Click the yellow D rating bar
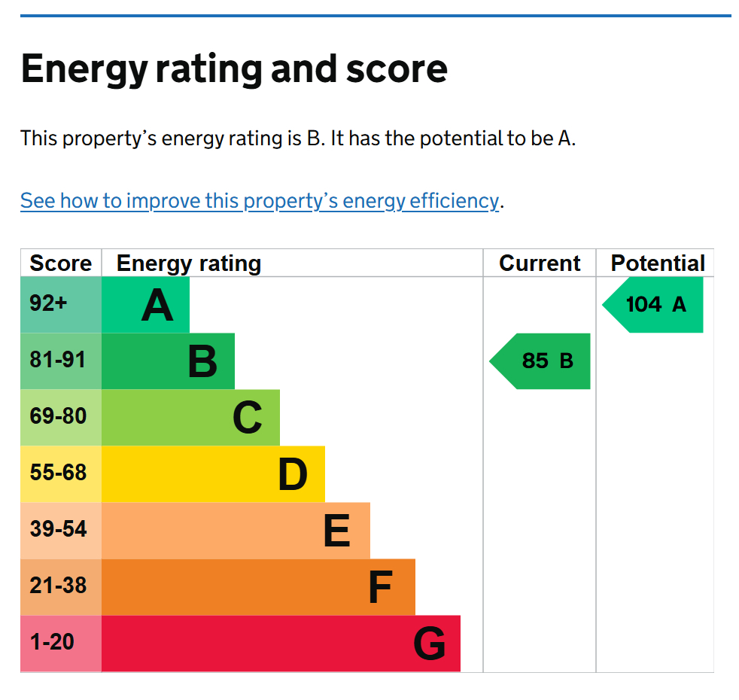 [213, 474]
